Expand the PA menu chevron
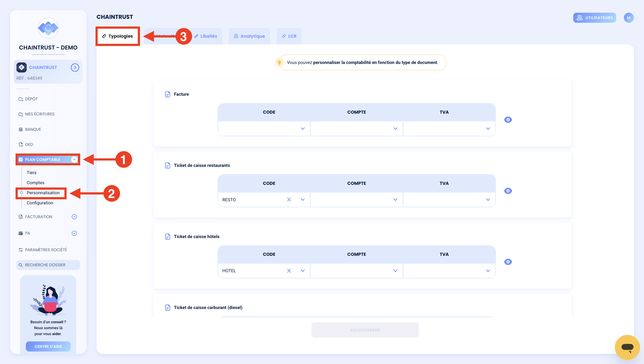 [74, 233]
